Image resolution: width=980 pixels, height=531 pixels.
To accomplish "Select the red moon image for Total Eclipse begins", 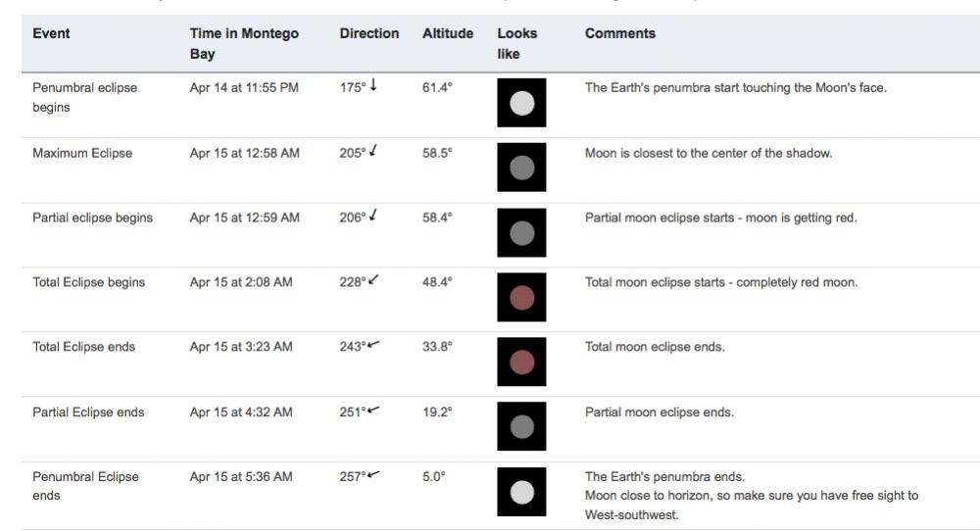I will point(521,298).
